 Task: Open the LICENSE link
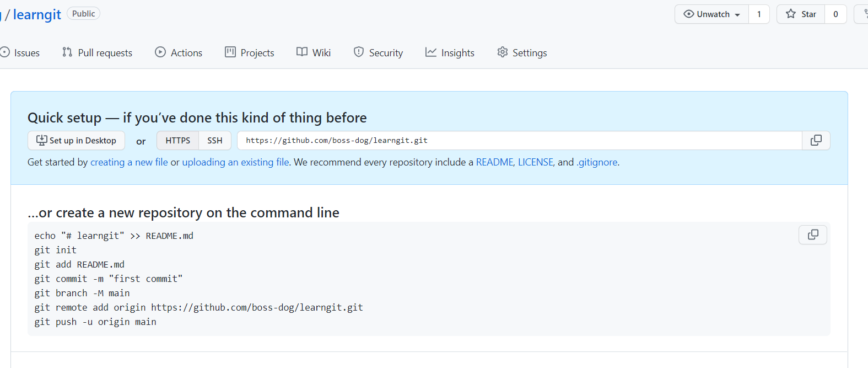click(535, 162)
